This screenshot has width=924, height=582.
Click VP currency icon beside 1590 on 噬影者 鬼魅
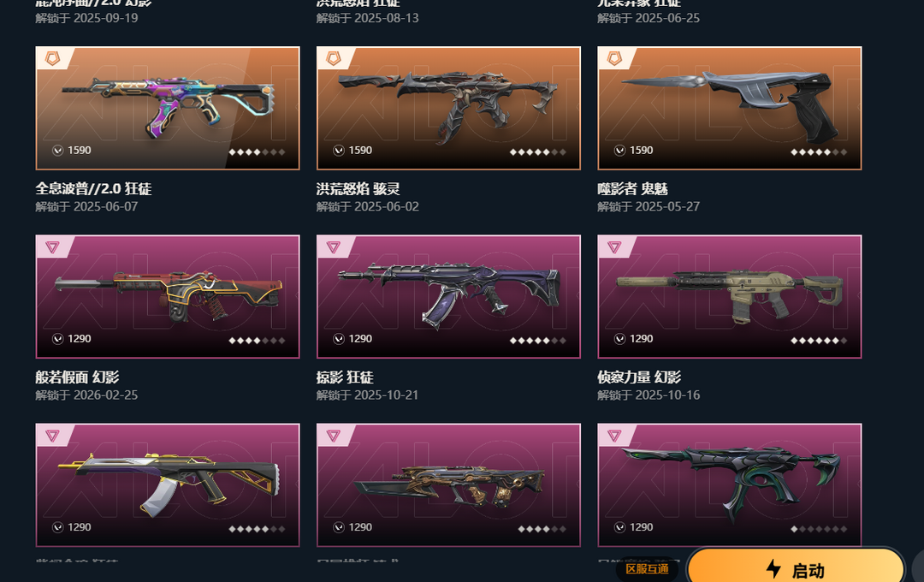click(619, 151)
